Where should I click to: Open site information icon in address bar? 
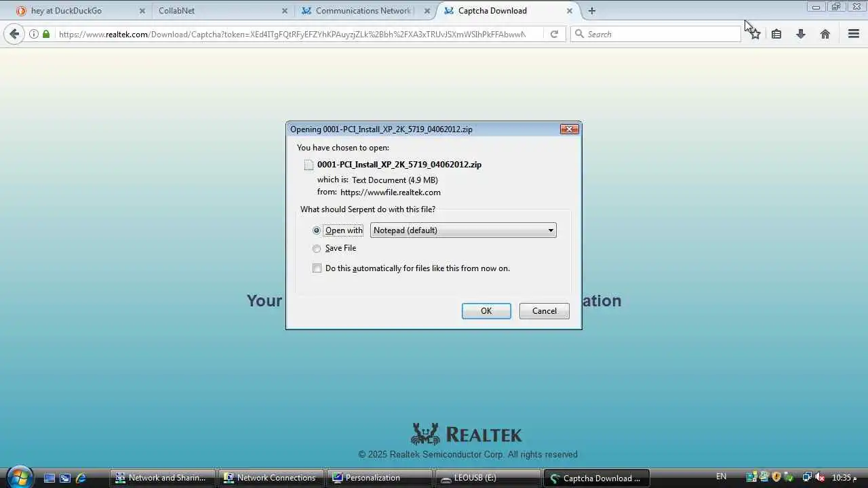(x=34, y=34)
